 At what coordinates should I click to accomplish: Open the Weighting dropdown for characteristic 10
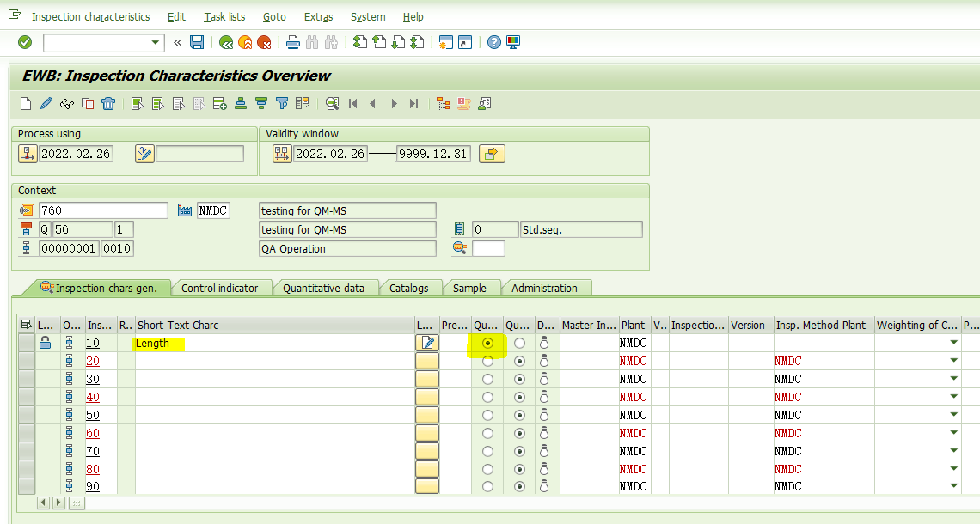click(952, 343)
